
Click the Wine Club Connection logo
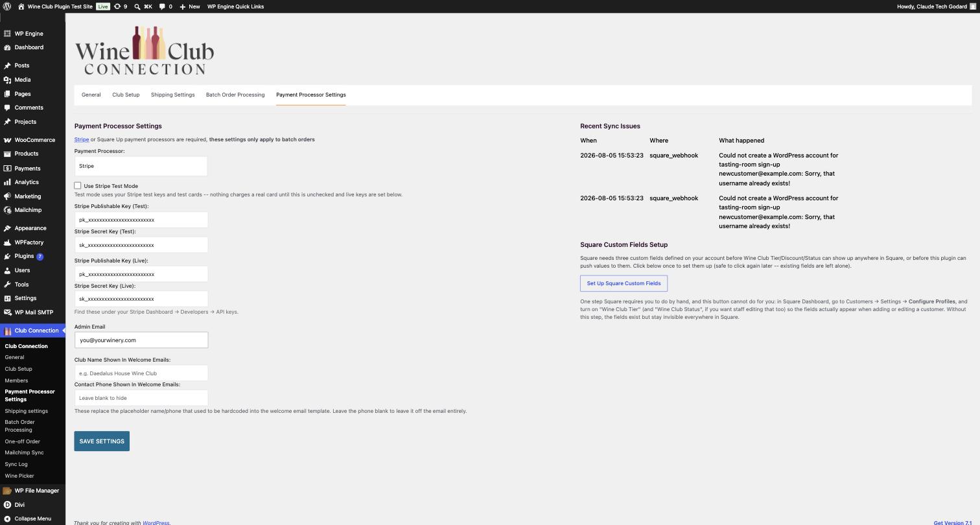click(x=145, y=51)
